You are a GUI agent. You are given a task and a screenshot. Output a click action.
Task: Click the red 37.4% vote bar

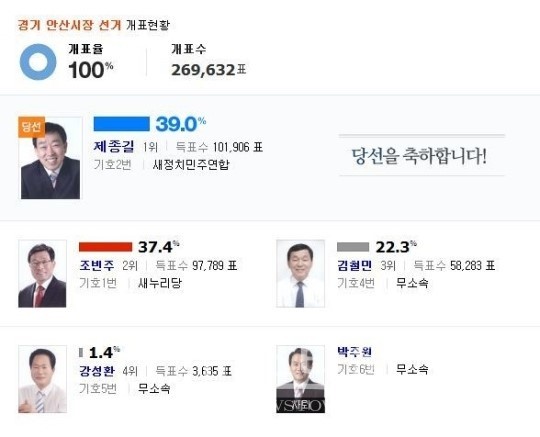tap(105, 247)
